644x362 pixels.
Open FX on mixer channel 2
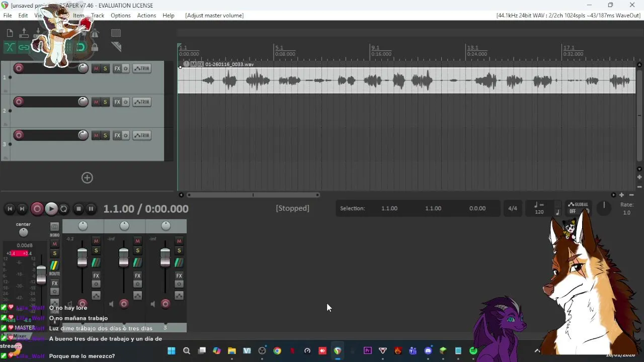(137, 276)
